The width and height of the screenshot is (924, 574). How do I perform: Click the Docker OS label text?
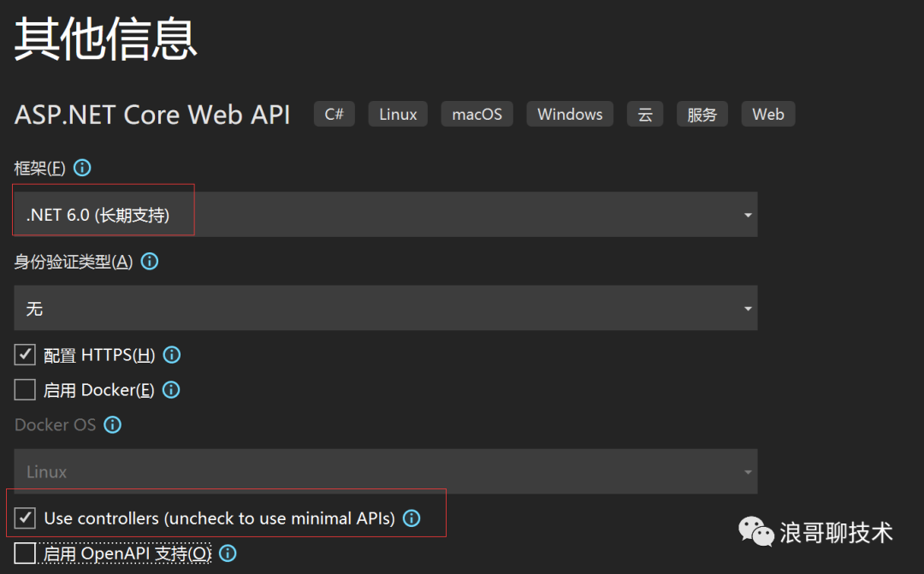click(x=55, y=425)
